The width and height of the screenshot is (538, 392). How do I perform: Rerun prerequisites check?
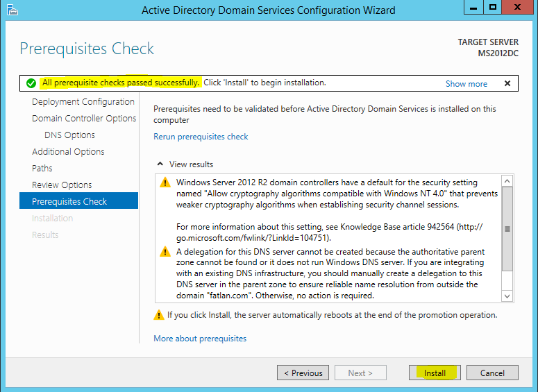(201, 137)
